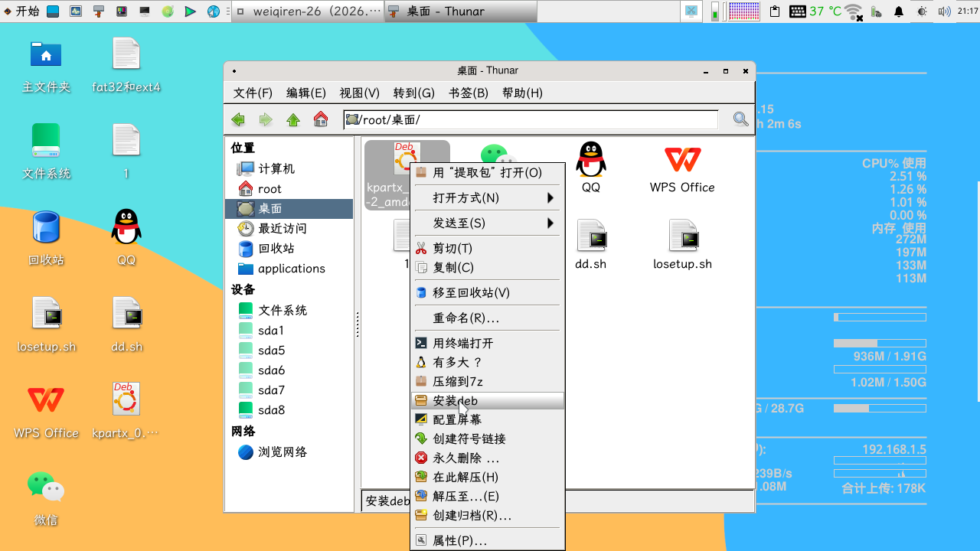
Task: Select '最近访问' in the Thunar sidebar
Action: pyautogui.click(x=289, y=228)
